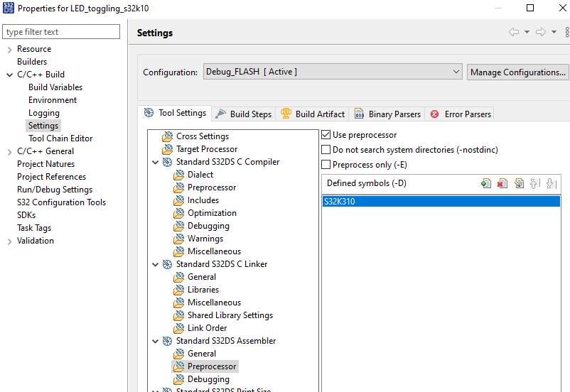Viewport: 570px width, 392px height.
Task: Switch to the Build Steps tab
Action: [x=244, y=114]
